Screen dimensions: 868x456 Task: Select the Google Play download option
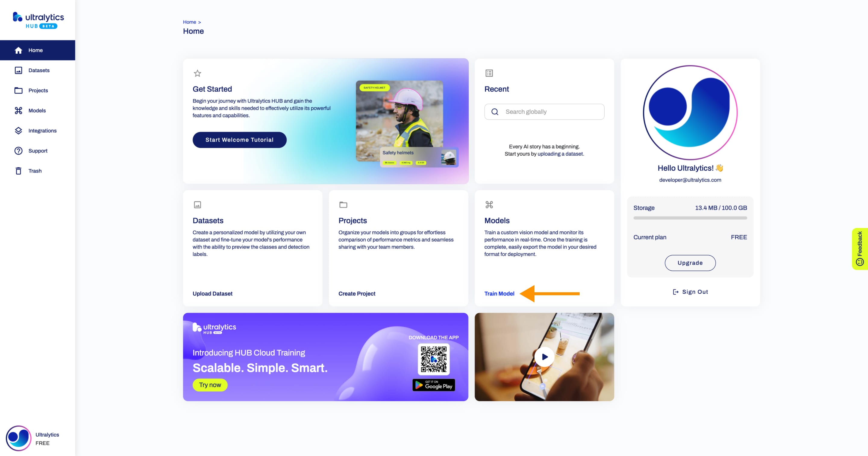(x=434, y=385)
